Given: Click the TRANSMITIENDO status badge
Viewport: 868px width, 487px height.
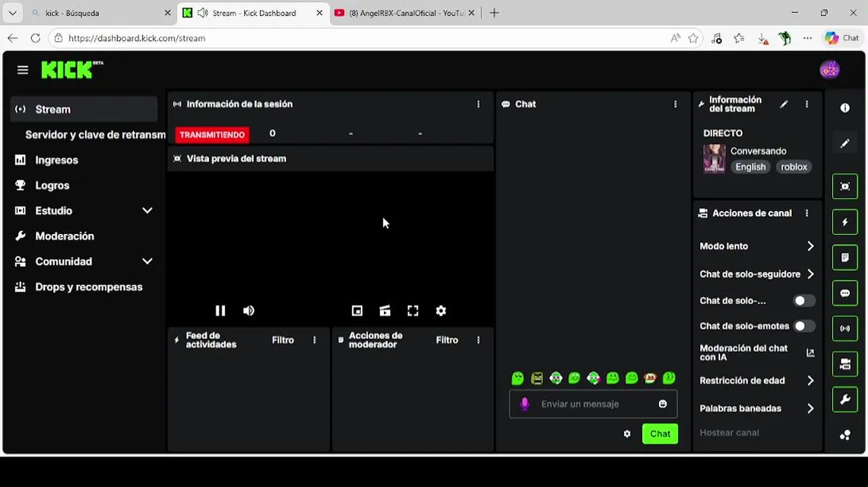Looking at the screenshot, I should pos(212,135).
